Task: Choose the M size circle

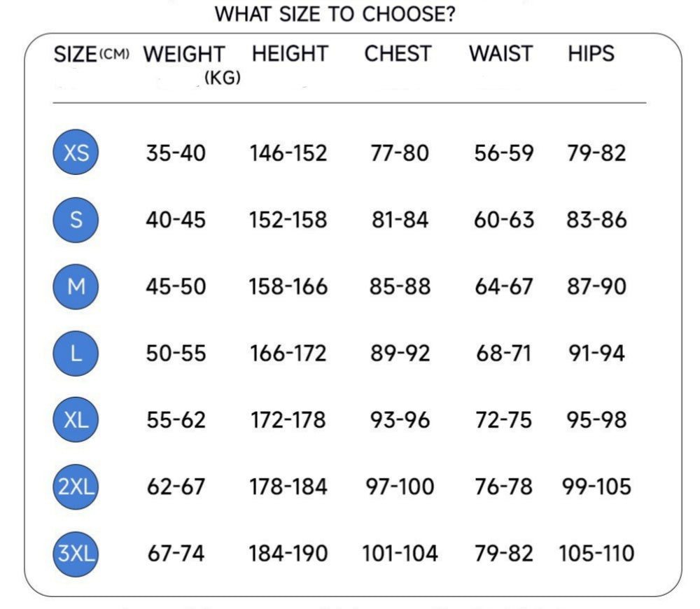Action: tap(76, 286)
